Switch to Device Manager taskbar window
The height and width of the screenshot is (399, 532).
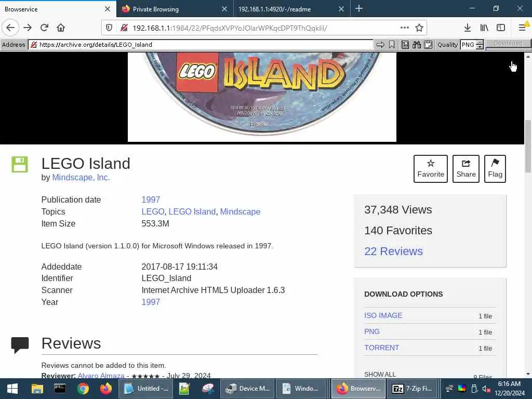(x=248, y=389)
